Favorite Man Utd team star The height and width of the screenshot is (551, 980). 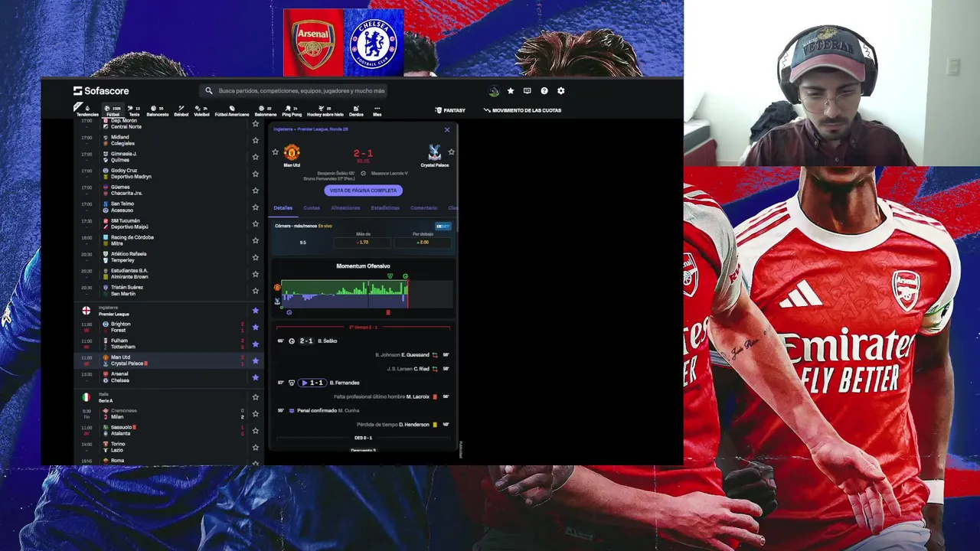(x=276, y=152)
